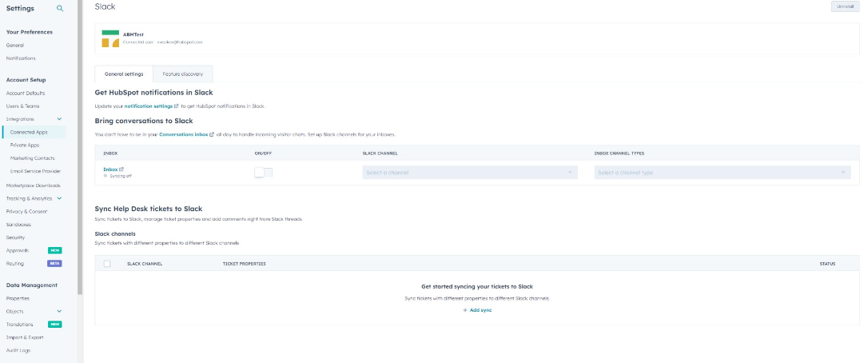868x363 pixels.
Task: Select Private Apps in sidebar
Action: [24, 146]
